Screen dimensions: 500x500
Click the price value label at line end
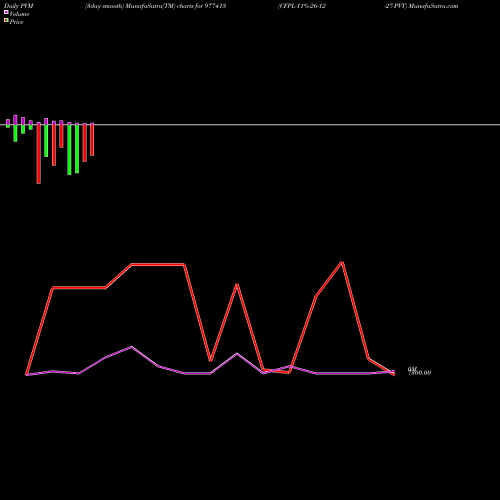tap(420, 373)
